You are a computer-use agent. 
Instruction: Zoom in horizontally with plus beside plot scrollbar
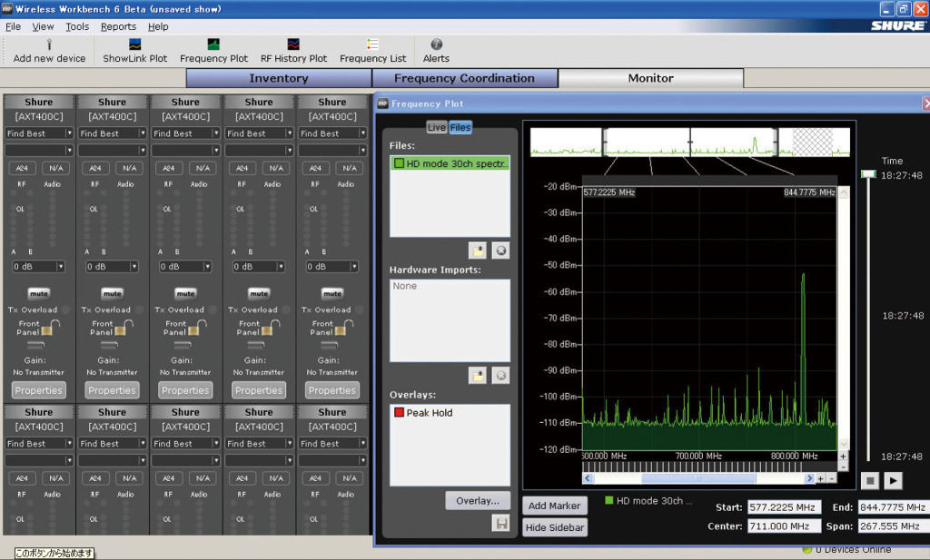[821, 478]
